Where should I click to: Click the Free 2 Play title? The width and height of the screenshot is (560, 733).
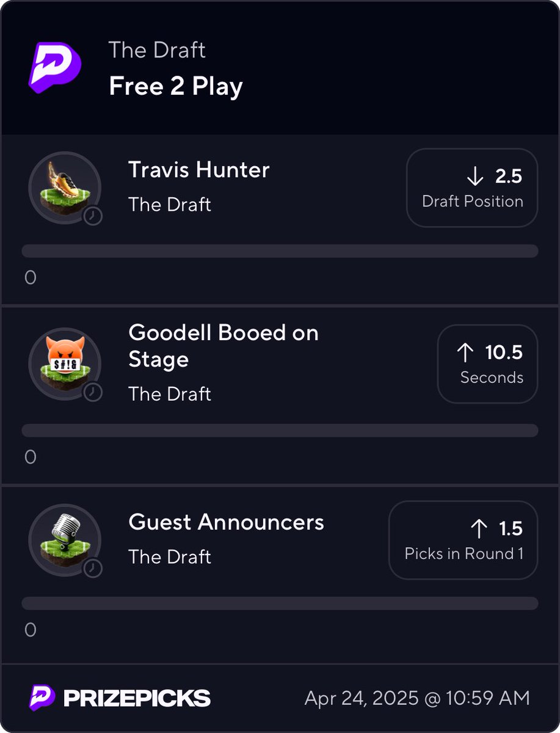click(176, 86)
